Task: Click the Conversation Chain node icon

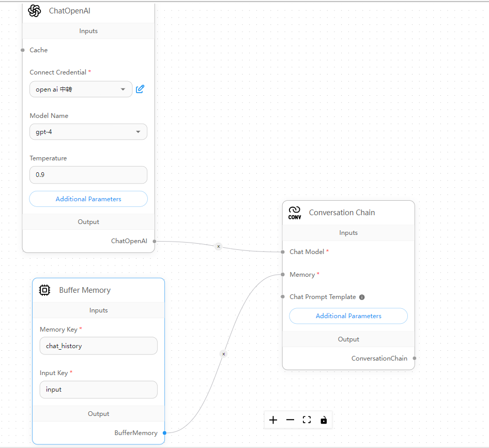Action: 295,213
